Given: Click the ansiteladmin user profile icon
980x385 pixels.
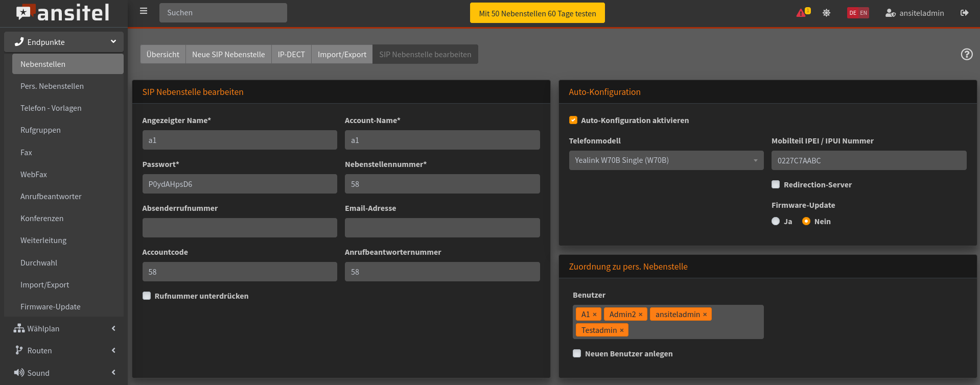Looking at the screenshot, I should pyautogui.click(x=890, y=13).
